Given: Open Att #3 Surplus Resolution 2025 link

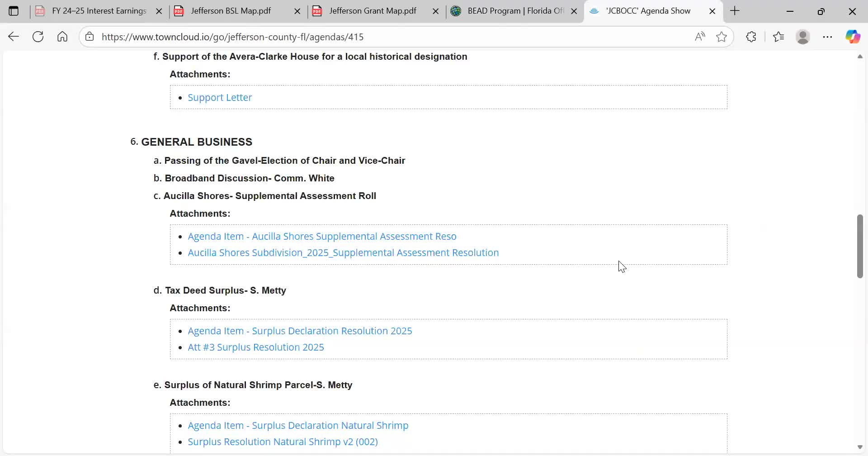Looking at the screenshot, I should 256,347.
